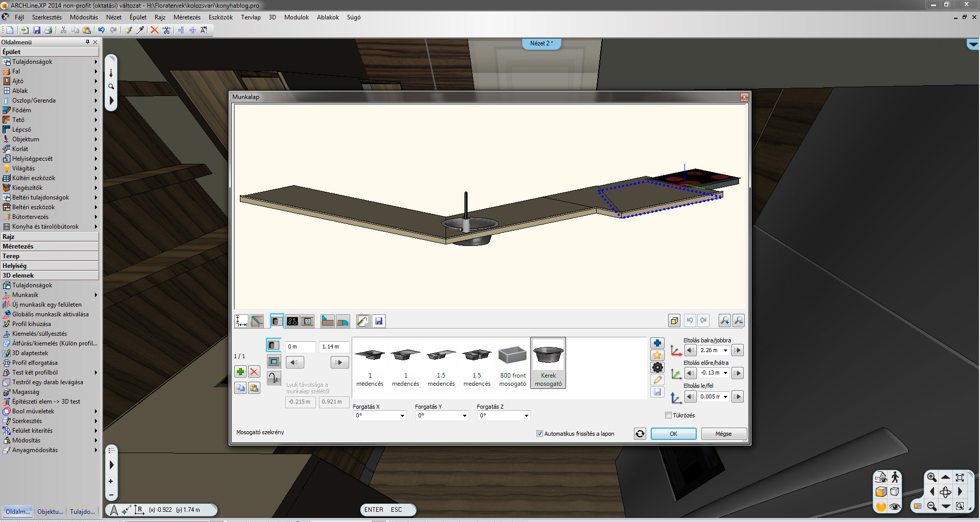This screenshot has height=522, width=980.
Task: Click the green plus add-item icon
Action: pyautogui.click(x=240, y=372)
